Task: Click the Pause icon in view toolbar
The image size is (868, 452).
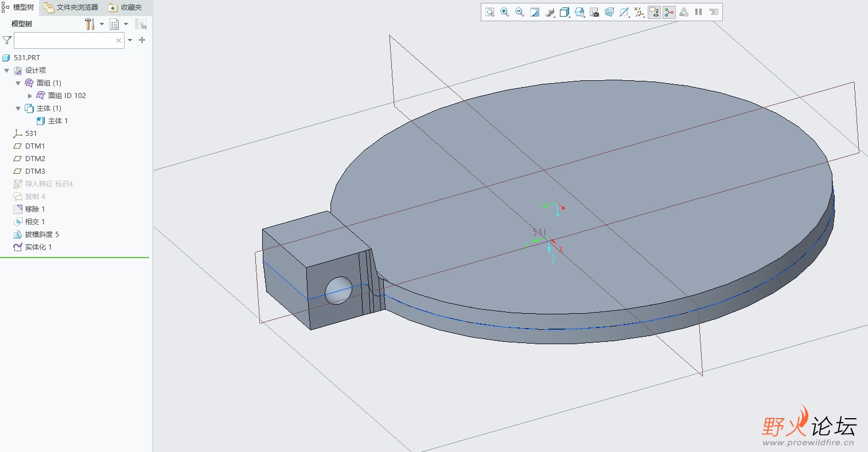Action: [x=698, y=12]
